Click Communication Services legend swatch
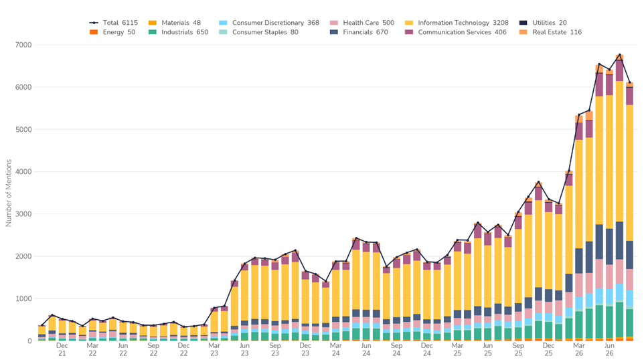Viewport: 644px width, 360px height. tap(408, 32)
